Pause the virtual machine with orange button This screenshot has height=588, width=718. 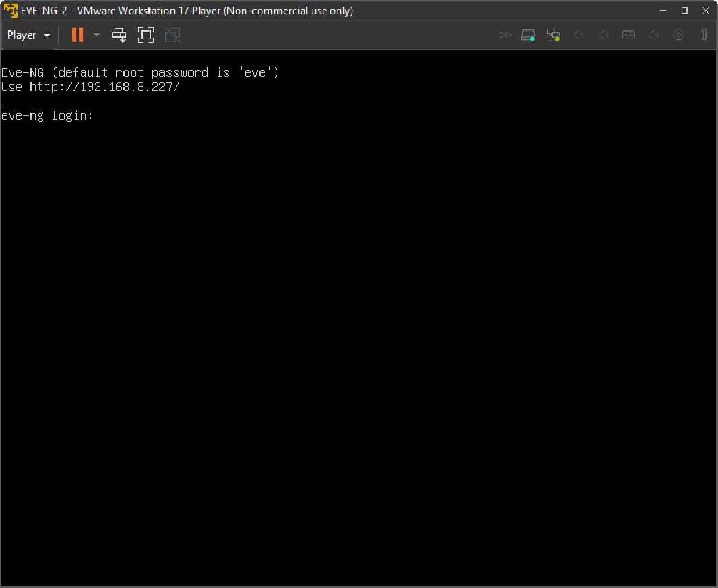(78, 35)
